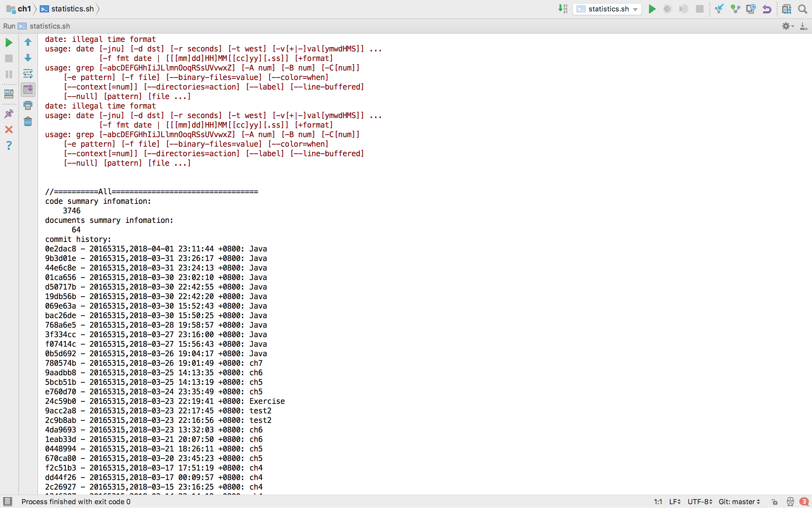Click the commit line 2c26927 ch4
Image resolution: width=812 pixels, height=508 pixels.
pos(154,487)
